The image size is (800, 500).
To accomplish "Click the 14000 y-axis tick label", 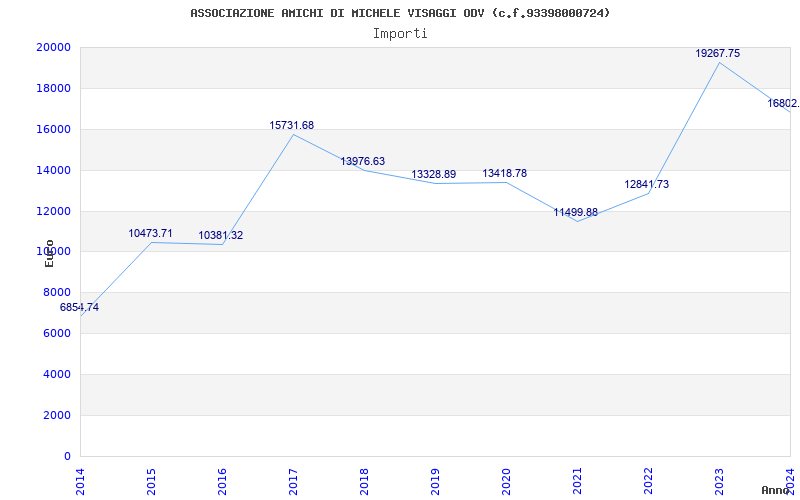I will (x=53, y=170).
